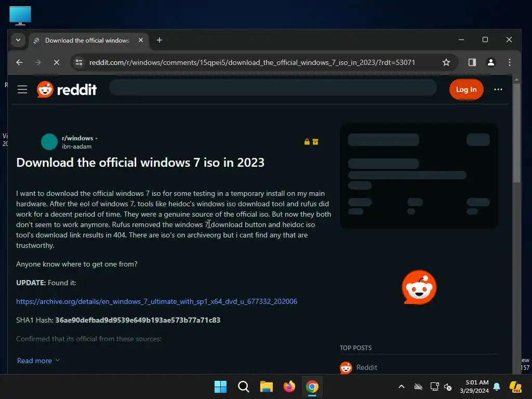The height and width of the screenshot is (399, 532).
Task: Click the Reddit search field
Action: (273, 87)
